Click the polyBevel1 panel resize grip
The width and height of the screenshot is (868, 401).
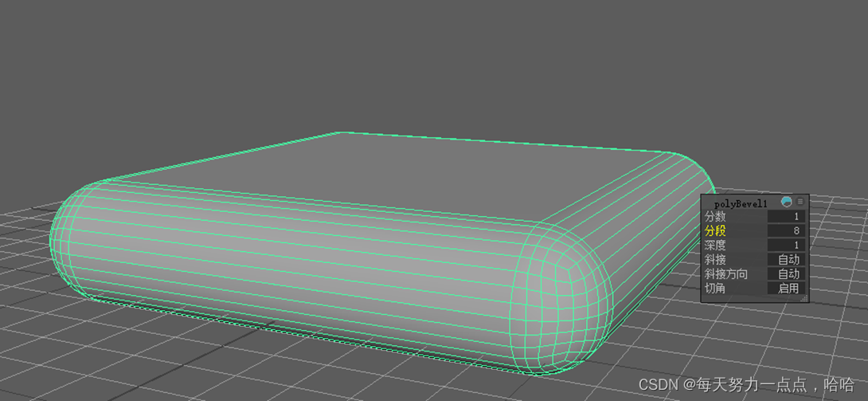pos(805,298)
